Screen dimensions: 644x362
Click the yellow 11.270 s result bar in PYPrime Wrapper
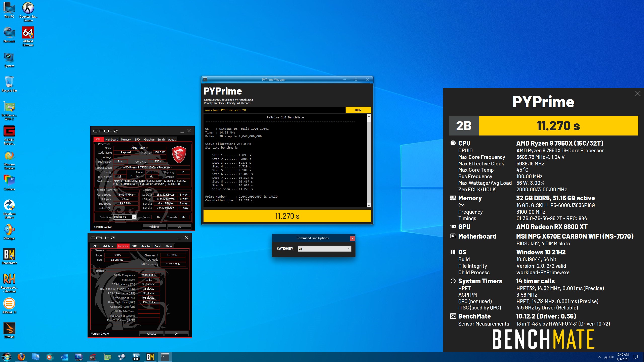[287, 216]
